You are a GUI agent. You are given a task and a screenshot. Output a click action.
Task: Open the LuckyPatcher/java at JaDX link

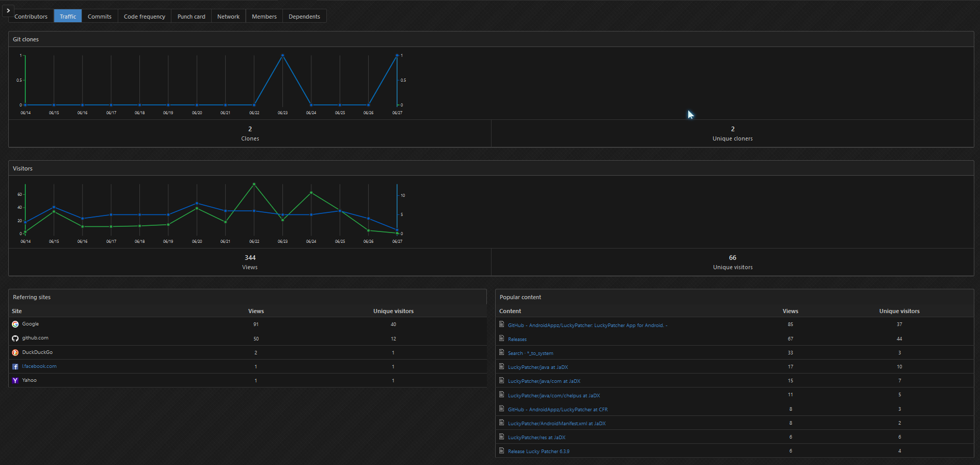tap(538, 367)
